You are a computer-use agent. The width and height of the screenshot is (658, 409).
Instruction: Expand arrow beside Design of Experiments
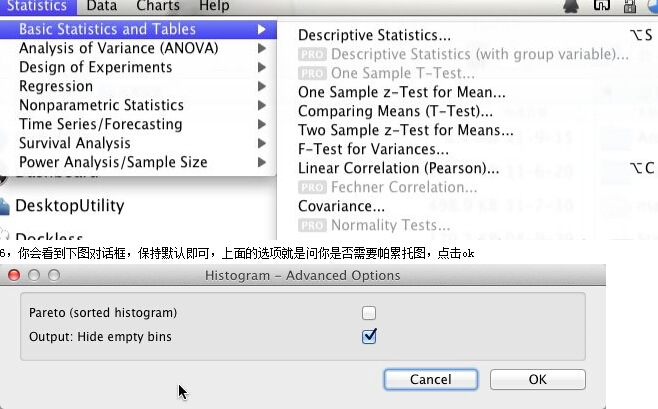click(261, 67)
